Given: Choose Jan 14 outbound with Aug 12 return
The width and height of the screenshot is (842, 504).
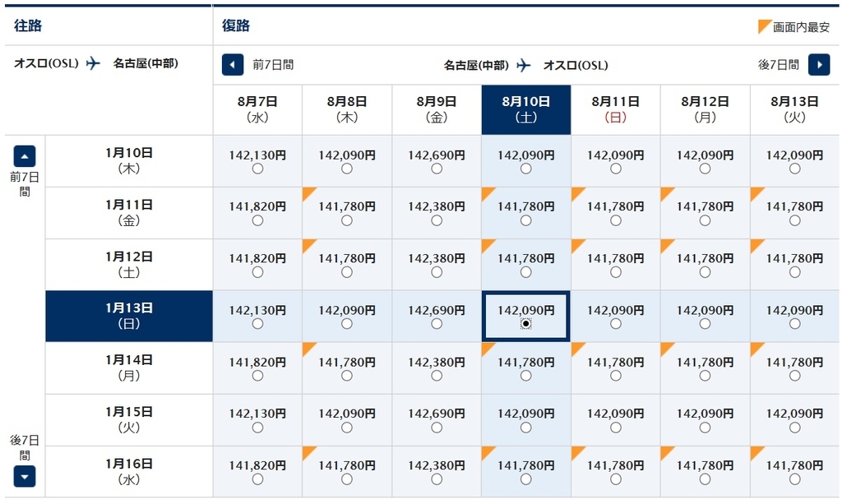Looking at the screenshot, I should pos(705,376).
